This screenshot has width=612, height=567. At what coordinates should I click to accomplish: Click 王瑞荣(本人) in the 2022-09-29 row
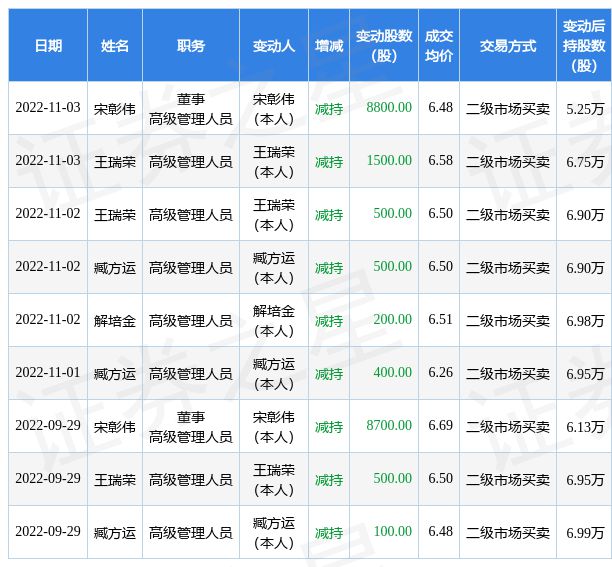click(x=274, y=480)
